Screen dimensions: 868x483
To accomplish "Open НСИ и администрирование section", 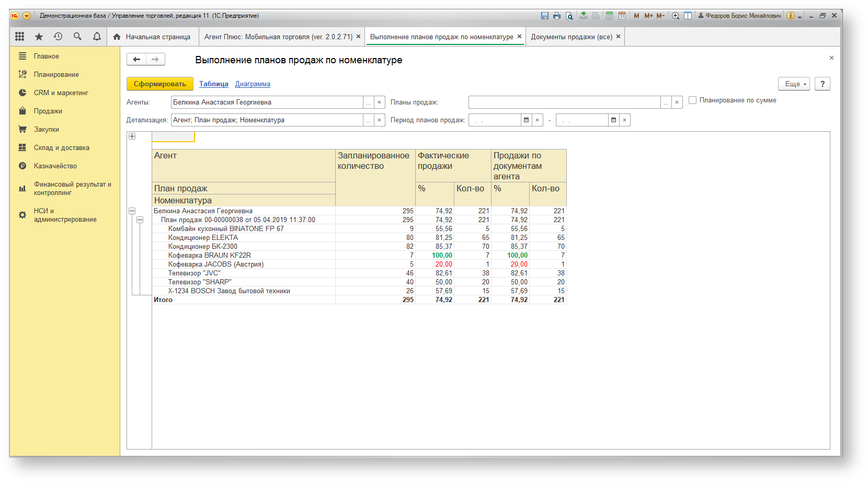I will click(65, 215).
